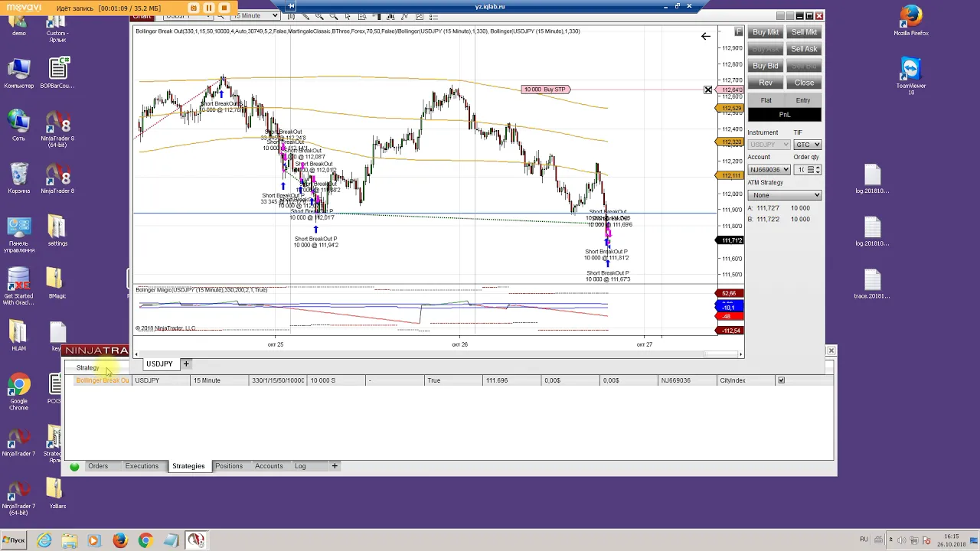Screen dimensions: 980x551
Task: Click the Sell Mkt button
Action: [x=804, y=32]
